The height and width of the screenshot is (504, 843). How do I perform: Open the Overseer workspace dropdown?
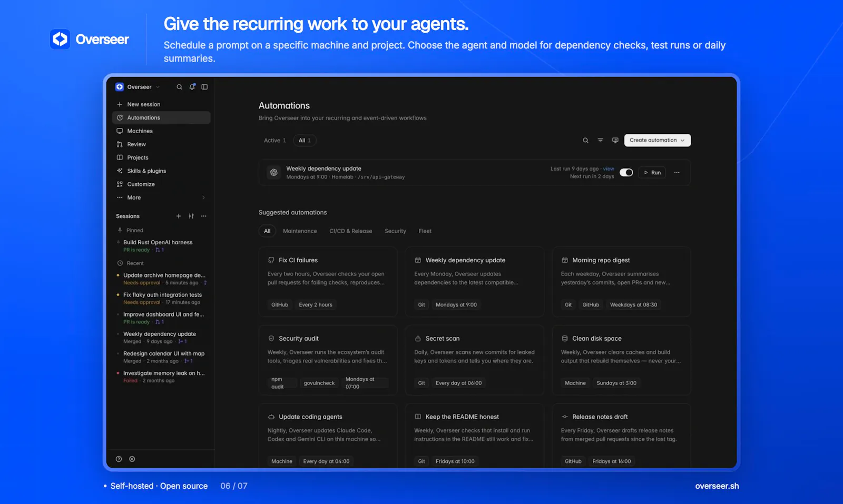click(138, 87)
